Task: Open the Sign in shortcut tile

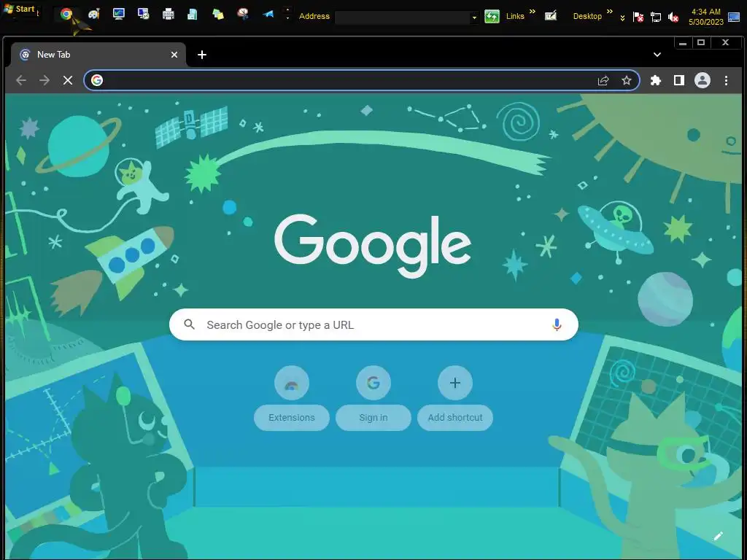Action: point(373,398)
